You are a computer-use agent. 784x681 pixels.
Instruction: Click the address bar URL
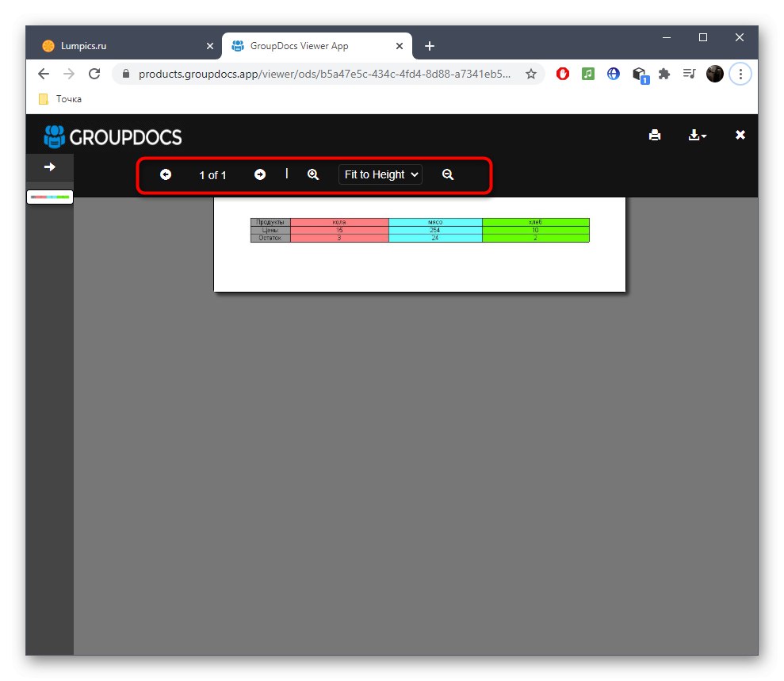click(324, 74)
